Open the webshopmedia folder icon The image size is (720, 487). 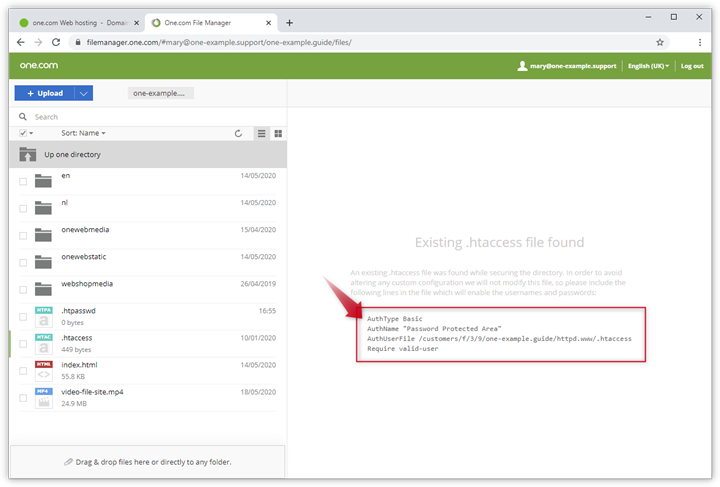coord(43,289)
